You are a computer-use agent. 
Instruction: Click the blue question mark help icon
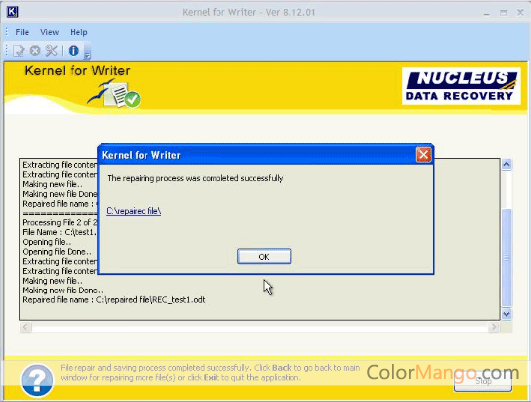point(37,380)
